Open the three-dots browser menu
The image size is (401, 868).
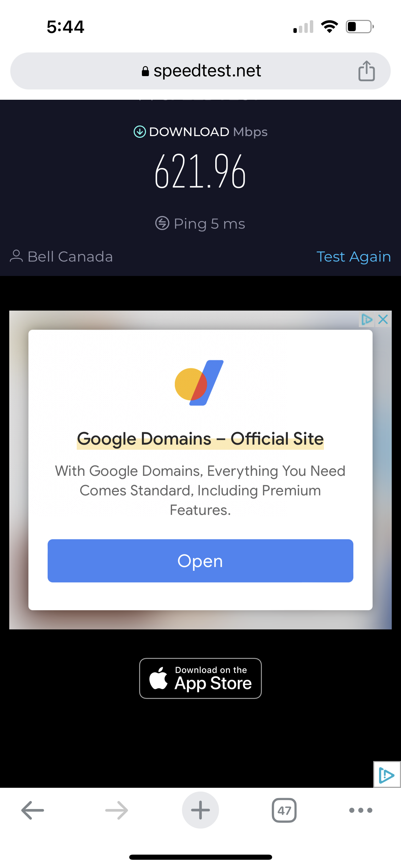coord(361,810)
